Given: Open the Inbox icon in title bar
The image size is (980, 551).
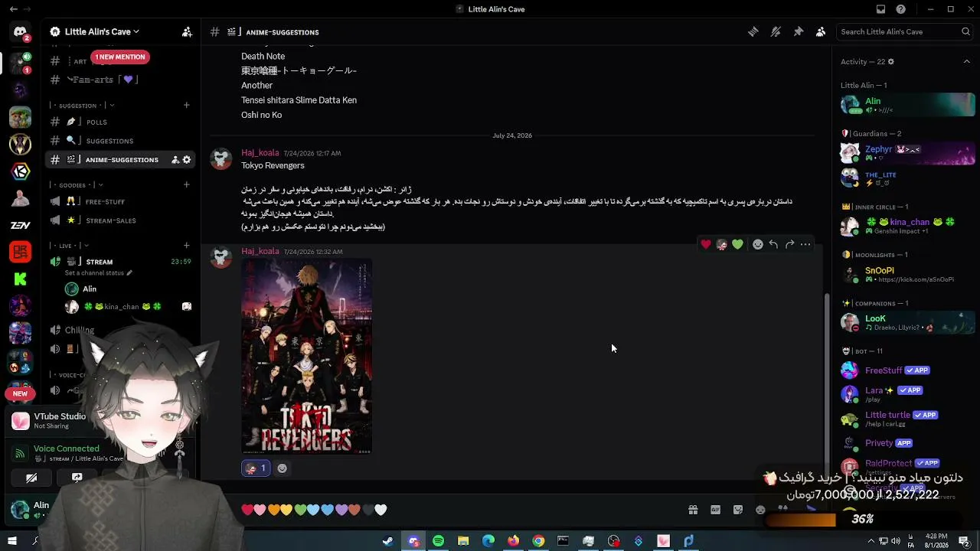Looking at the screenshot, I should tap(880, 9).
